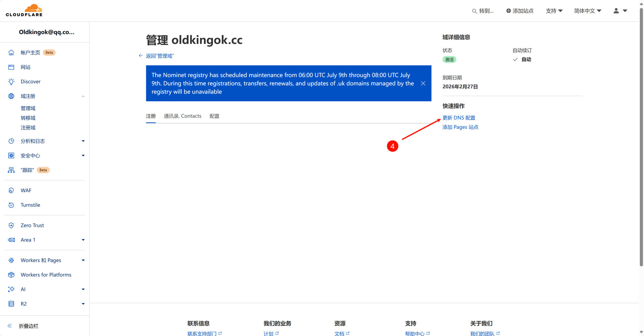Image resolution: width=644 pixels, height=336 pixels.
Task: Switch to the 注册 tab
Action: tap(151, 116)
